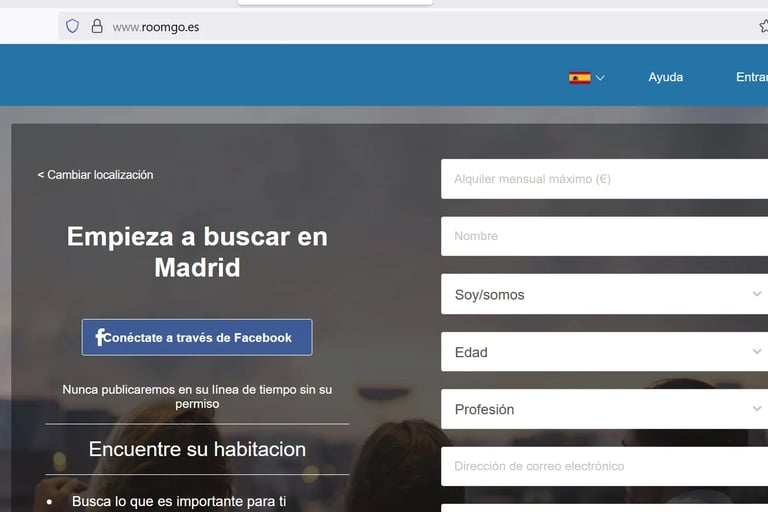Click the Alquiler mensual máximo field
The image size is (768, 512).
604,179
